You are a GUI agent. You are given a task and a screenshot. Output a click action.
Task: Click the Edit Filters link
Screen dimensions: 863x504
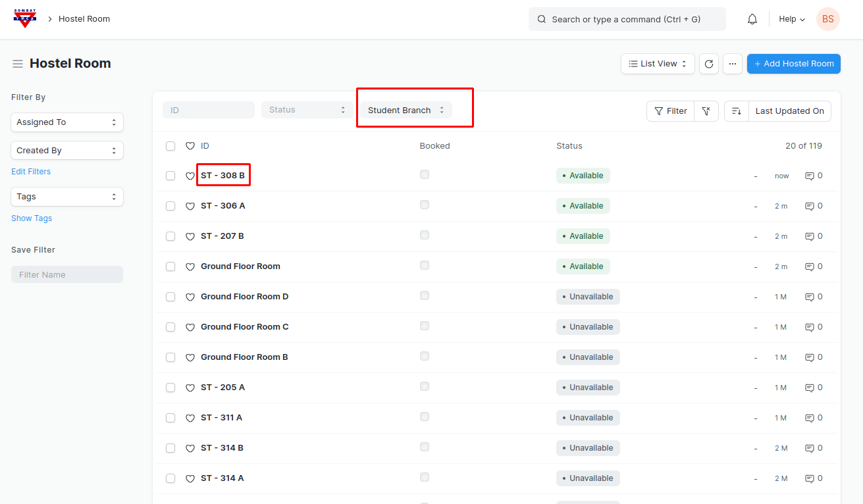[x=31, y=172]
